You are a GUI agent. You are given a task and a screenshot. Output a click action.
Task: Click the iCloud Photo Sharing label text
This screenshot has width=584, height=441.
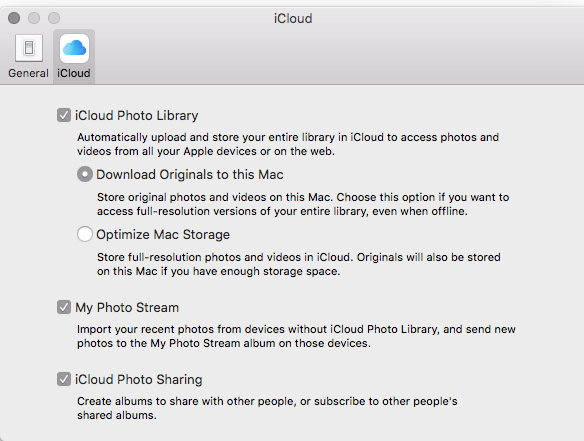[139, 379]
